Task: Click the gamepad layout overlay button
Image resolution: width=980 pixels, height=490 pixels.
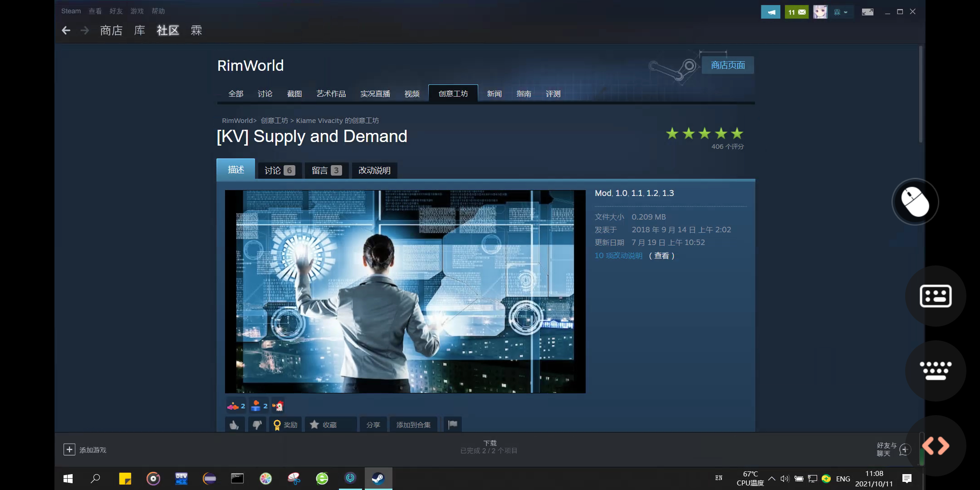Action: click(x=936, y=296)
